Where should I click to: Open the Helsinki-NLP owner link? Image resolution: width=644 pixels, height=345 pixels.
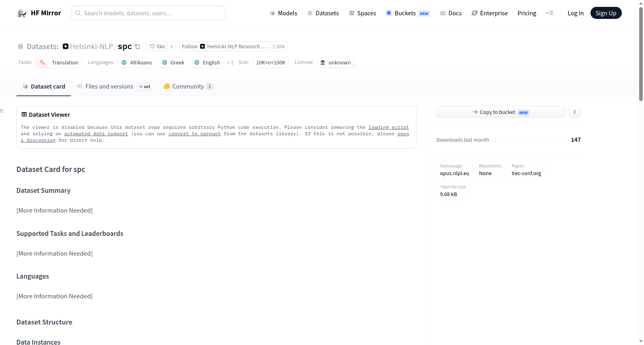pos(91,46)
